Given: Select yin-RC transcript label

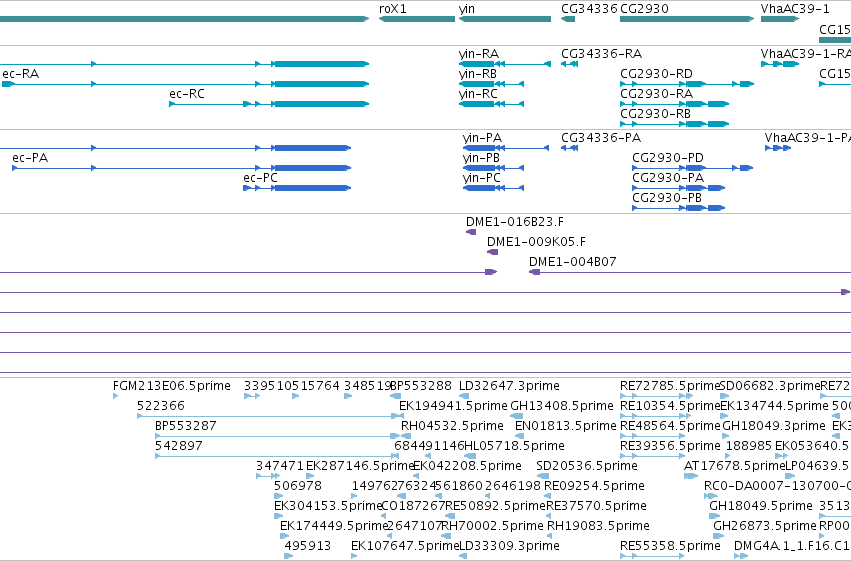Looking at the screenshot, I should 478,94.
